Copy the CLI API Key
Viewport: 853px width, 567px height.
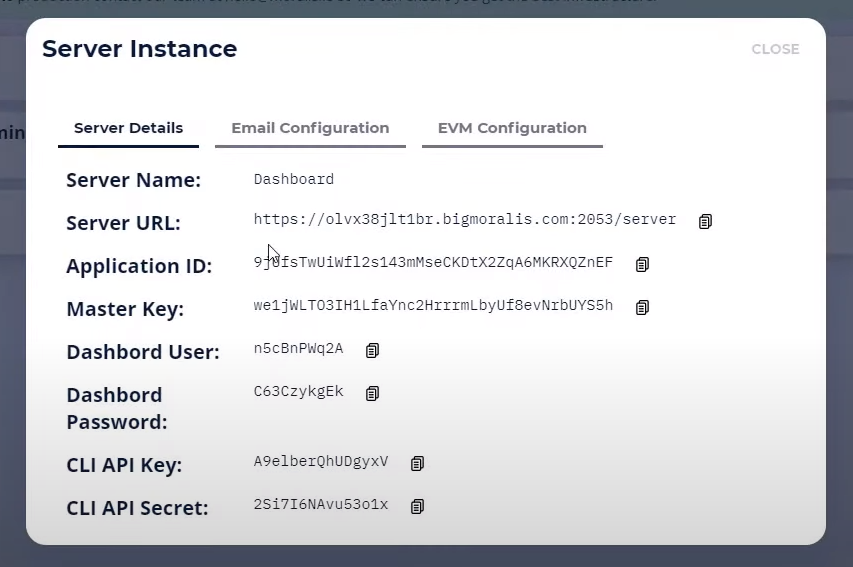click(x=417, y=463)
